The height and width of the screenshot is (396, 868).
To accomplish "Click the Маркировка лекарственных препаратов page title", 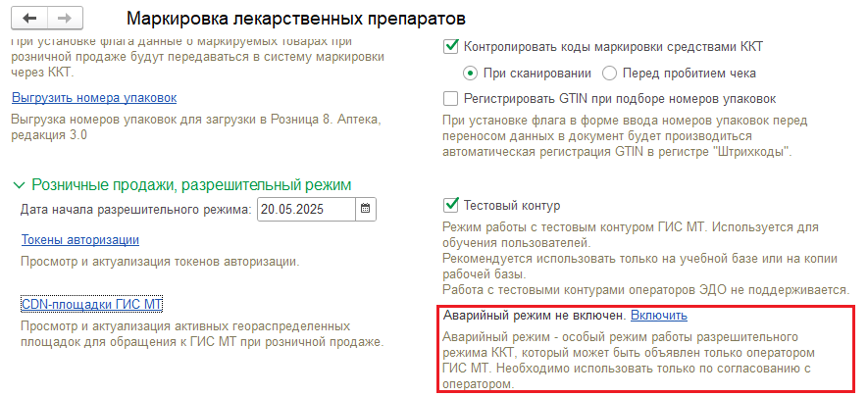I will click(296, 19).
